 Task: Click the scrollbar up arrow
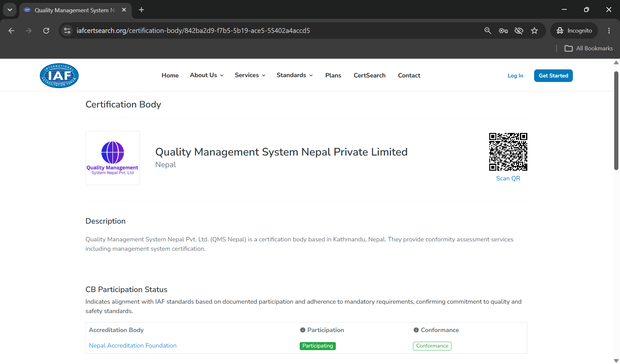coord(616,63)
